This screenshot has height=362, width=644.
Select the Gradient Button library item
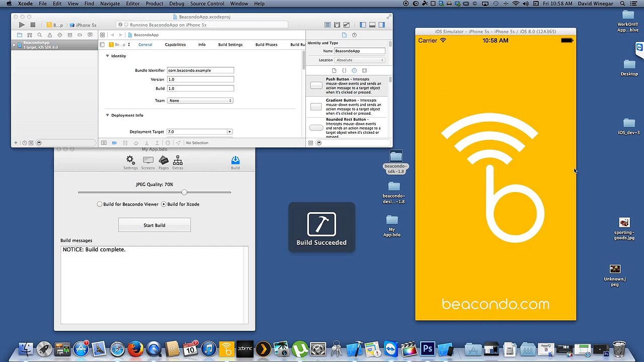click(347, 107)
